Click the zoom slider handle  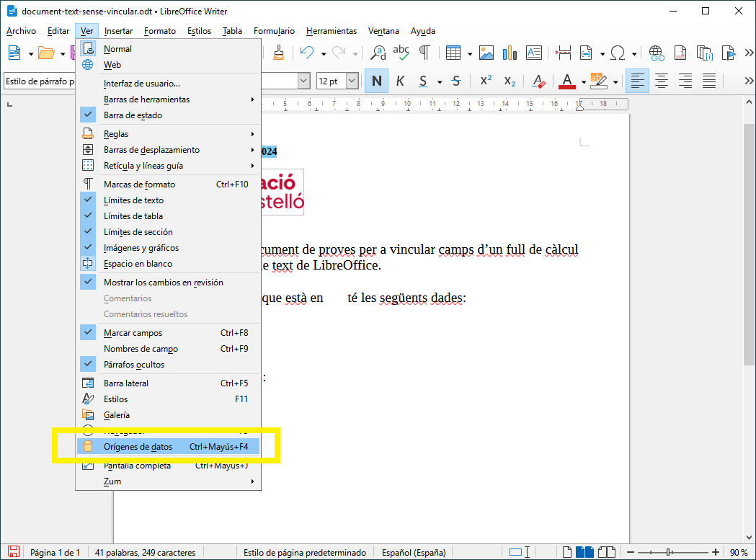click(x=670, y=552)
